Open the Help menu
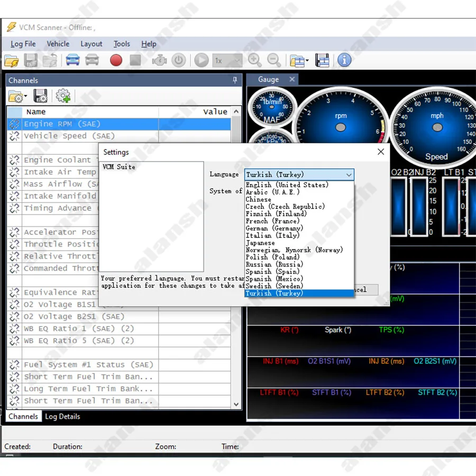Screen dimensions: 476x476 (149, 44)
